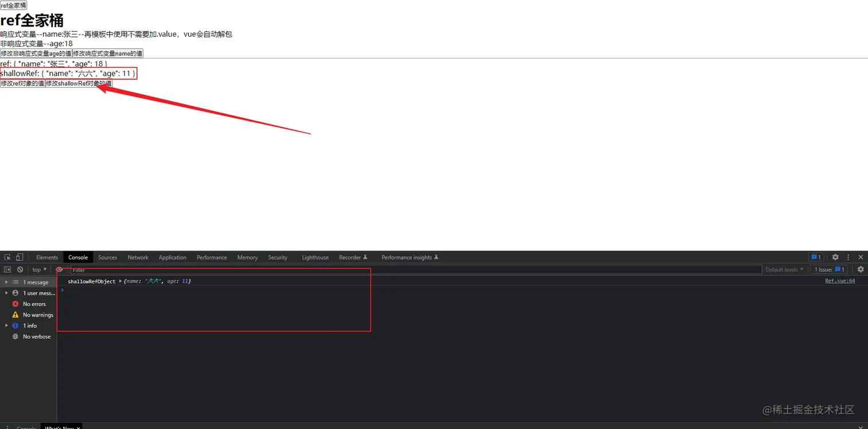Open the issues badge in DevTools toolbar
The width and height of the screenshot is (868, 429).
pos(816,257)
